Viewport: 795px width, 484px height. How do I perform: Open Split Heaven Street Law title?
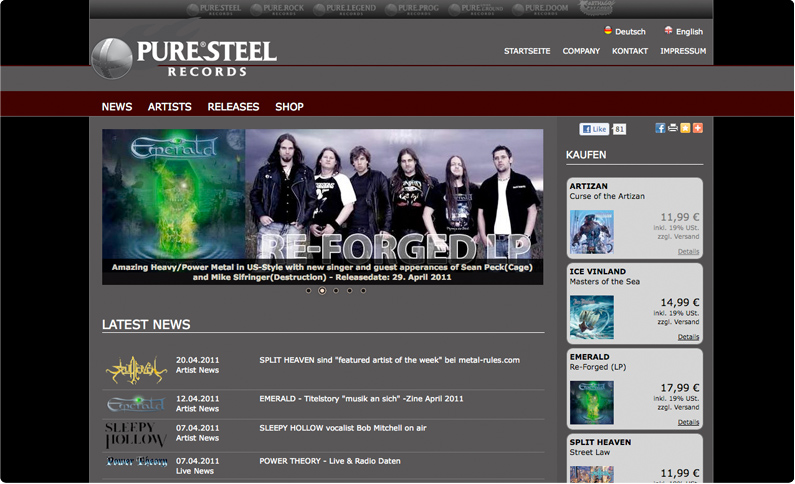tap(600, 448)
